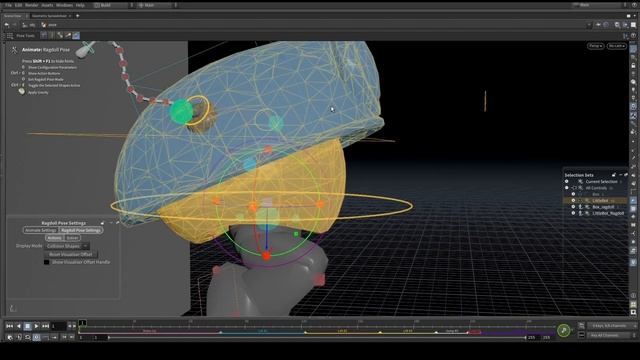Jump to the first frame

click(9, 326)
